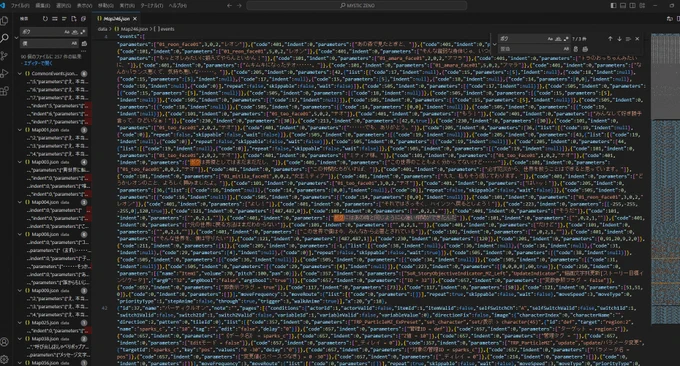Open the ファイル(F) menu
Viewport: 680px width, 366px height.
pos(20,6)
